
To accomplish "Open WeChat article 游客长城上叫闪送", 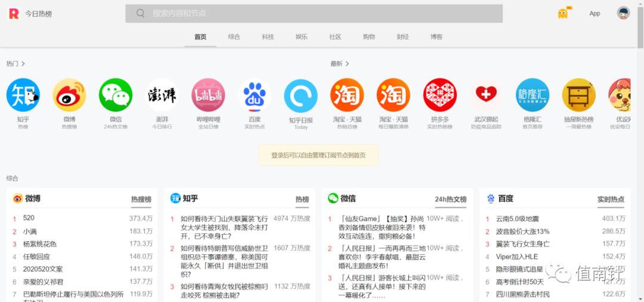I will [382, 287].
